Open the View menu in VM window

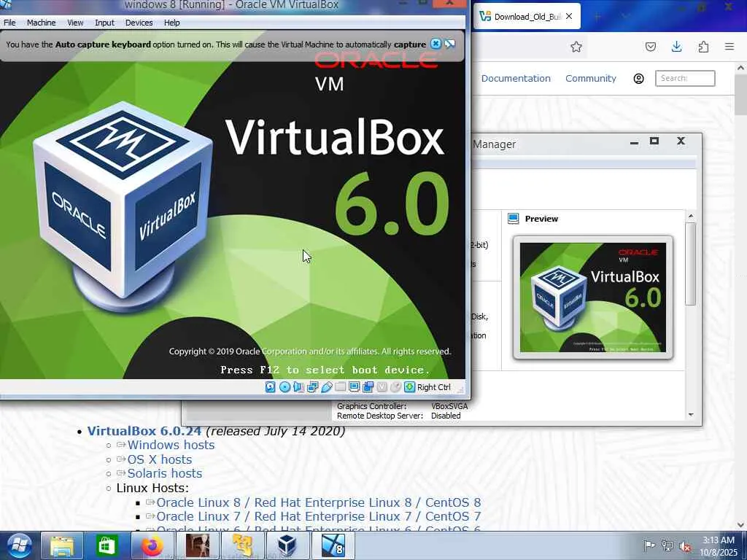click(75, 23)
